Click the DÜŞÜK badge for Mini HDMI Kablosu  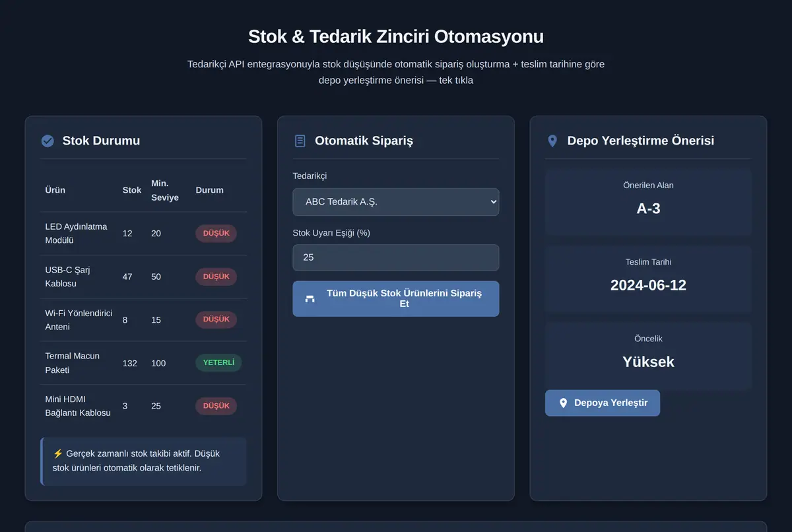point(216,406)
